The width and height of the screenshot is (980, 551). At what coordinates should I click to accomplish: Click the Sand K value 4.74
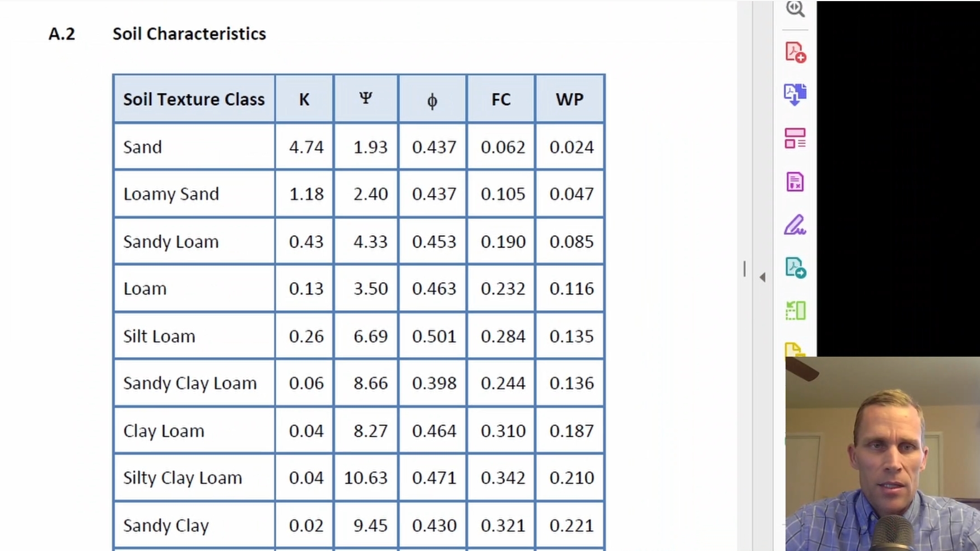point(306,147)
